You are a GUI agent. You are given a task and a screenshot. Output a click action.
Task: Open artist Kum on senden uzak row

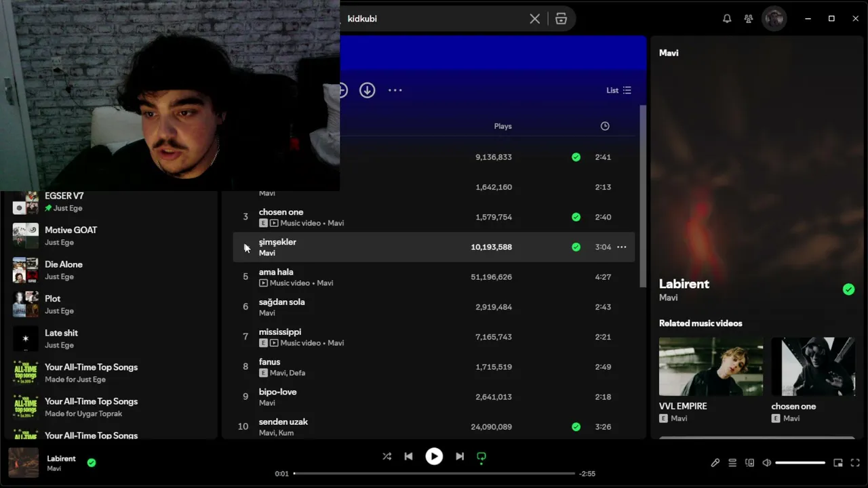(286, 432)
